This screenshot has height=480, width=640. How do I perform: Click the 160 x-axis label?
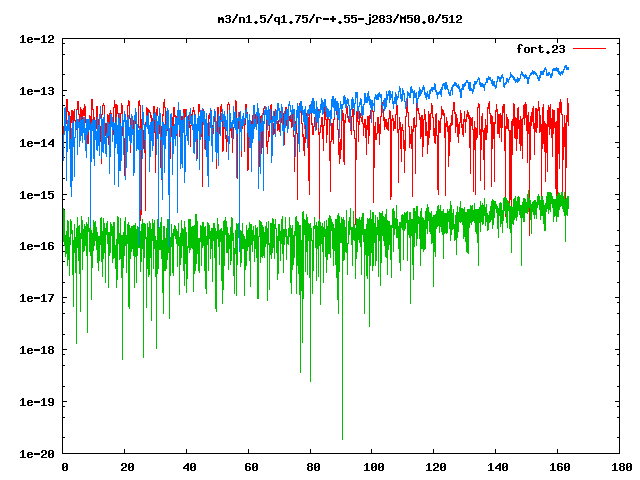[x=560, y=467]
